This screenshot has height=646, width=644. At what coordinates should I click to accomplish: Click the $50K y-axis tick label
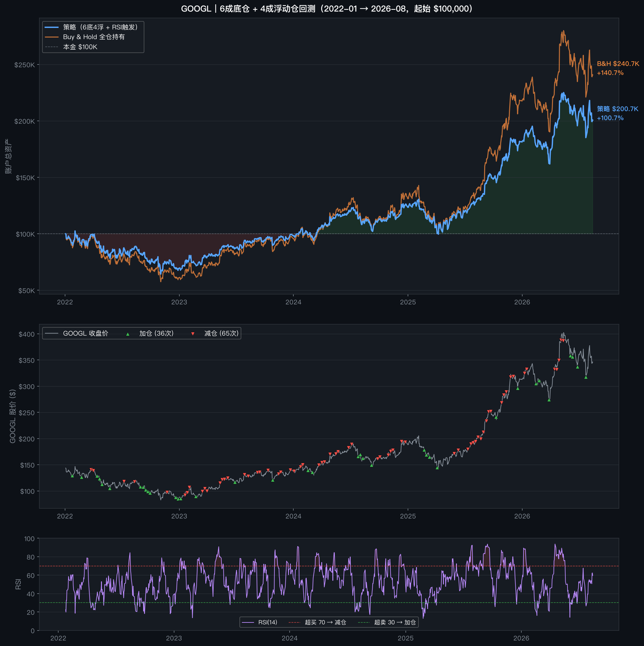coord(27,291)
